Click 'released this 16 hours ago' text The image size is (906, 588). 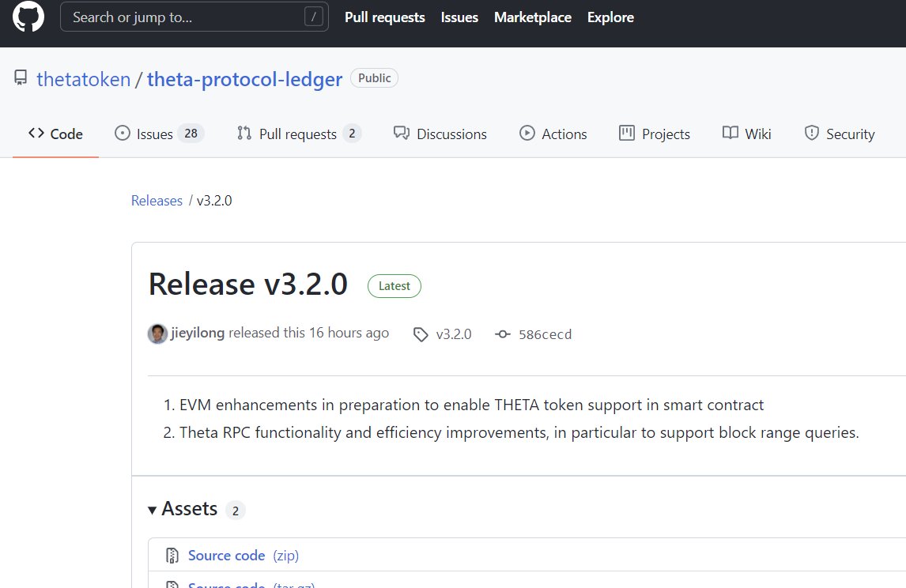click(x=308, y=333)
